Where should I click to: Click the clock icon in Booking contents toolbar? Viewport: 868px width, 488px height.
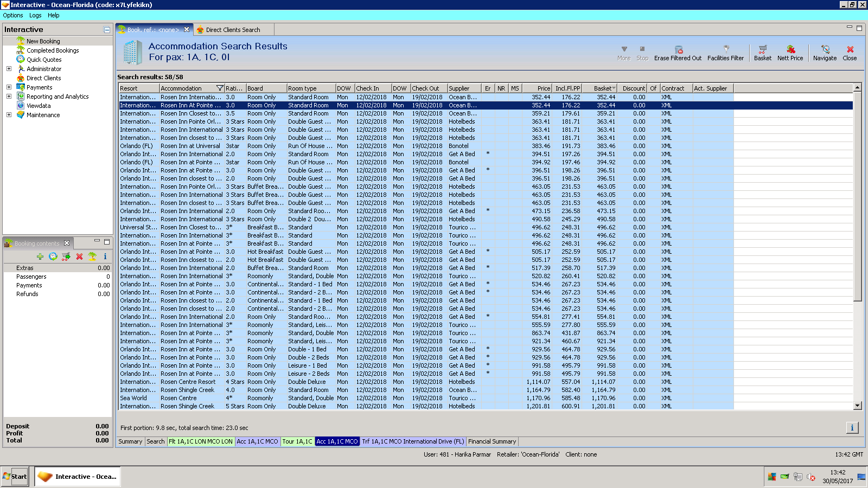(53, 256)
